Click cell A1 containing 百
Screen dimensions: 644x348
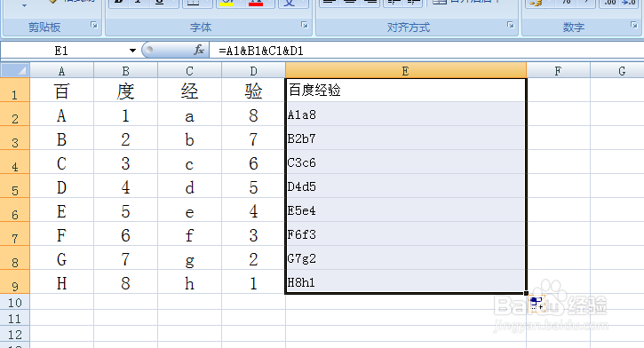tap(61, 90)
